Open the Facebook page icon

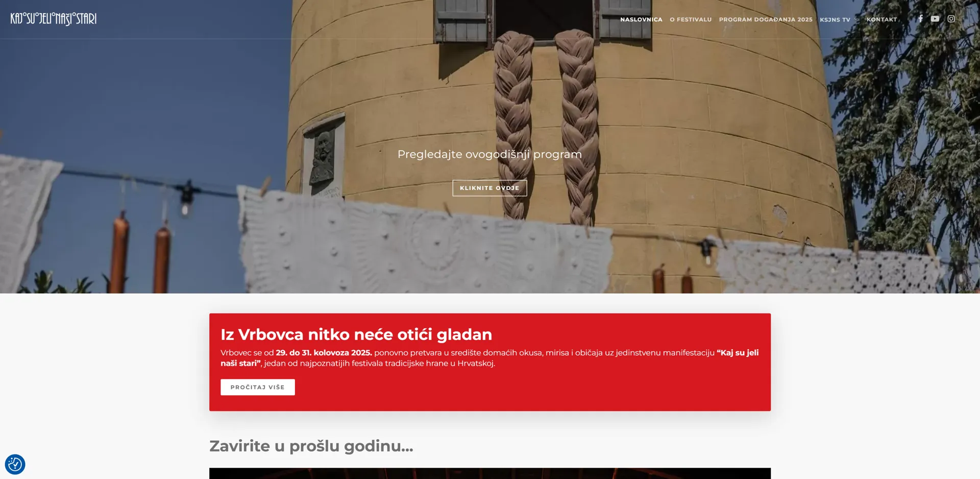tap(920, 19)
